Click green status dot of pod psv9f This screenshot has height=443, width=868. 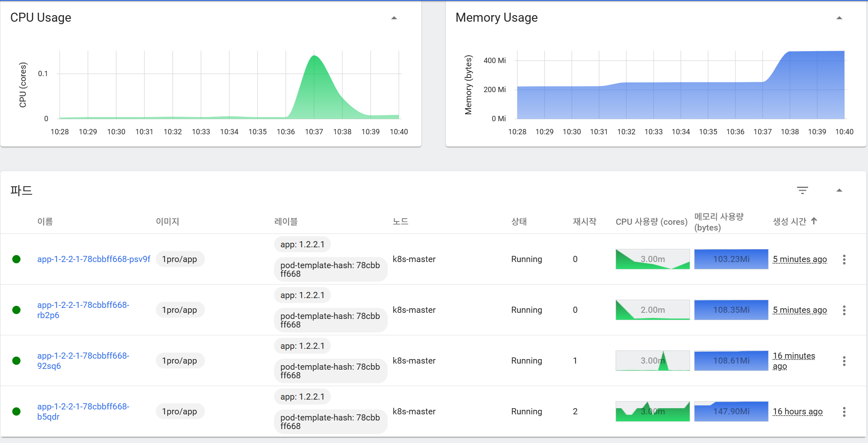pos(16,259)
